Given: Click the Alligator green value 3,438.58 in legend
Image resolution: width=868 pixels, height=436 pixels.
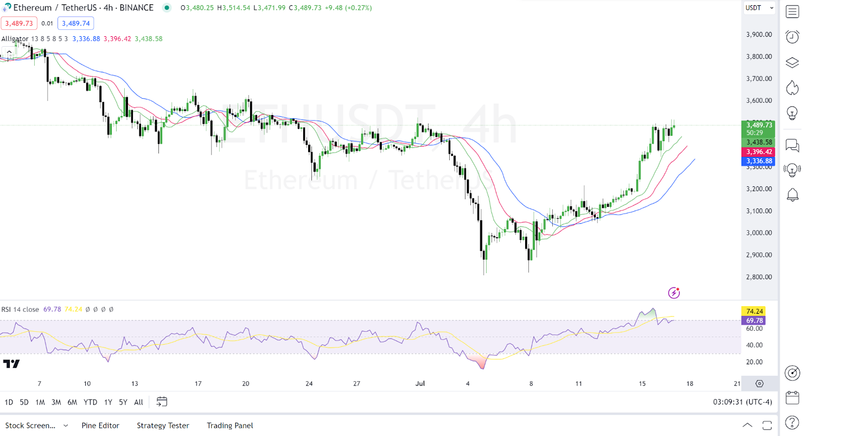Looking at the screenshot, I should pyautogui.click(x=149, y=39).
